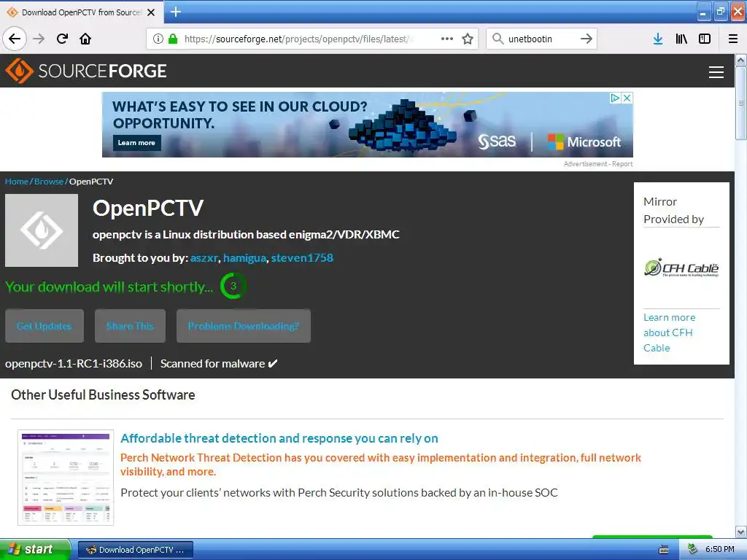Viewport: 747px width, 560px height.
Task: Click search magnifier icon in search box
Action: coord(498,39)
